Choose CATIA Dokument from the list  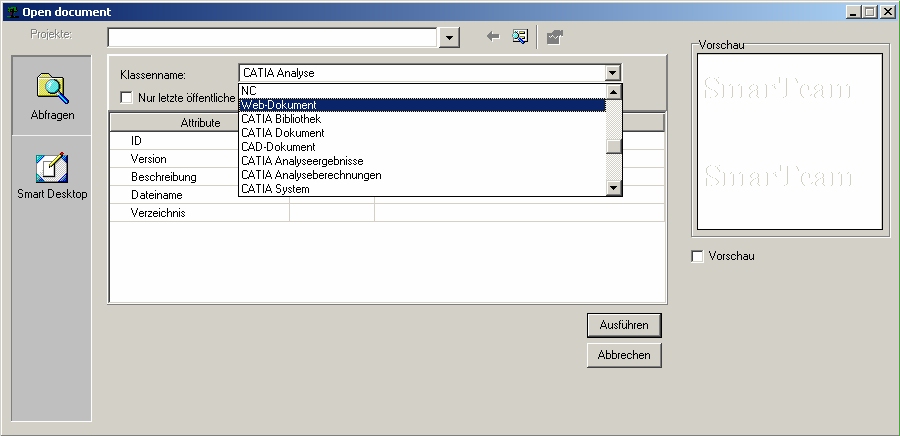pyautogui.click(x=422, y=133)
